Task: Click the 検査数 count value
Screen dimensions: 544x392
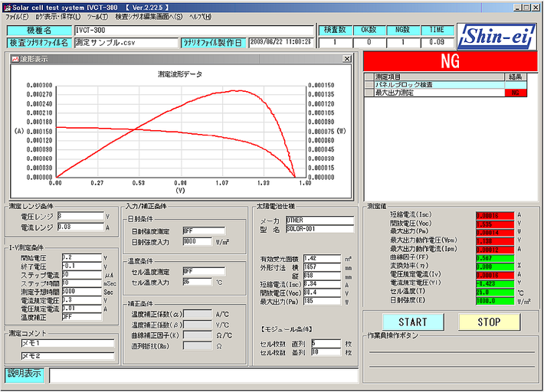Action: click(x=335, y=42)
